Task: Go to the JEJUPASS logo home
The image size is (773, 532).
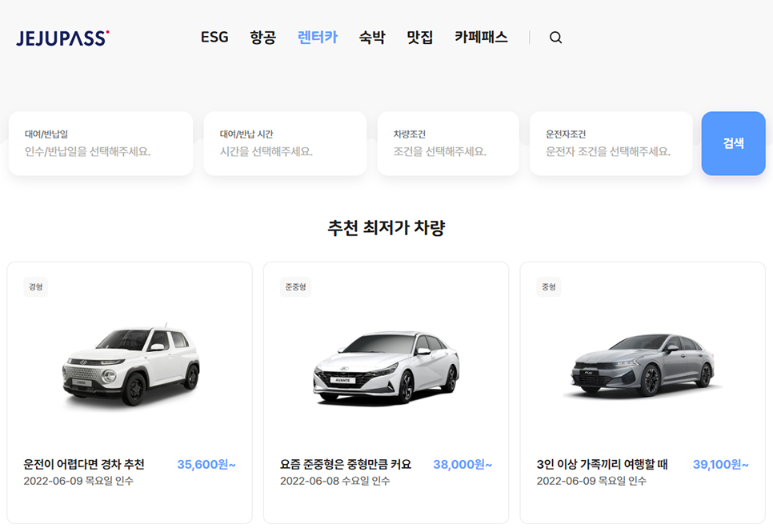Action: point(62,38)
